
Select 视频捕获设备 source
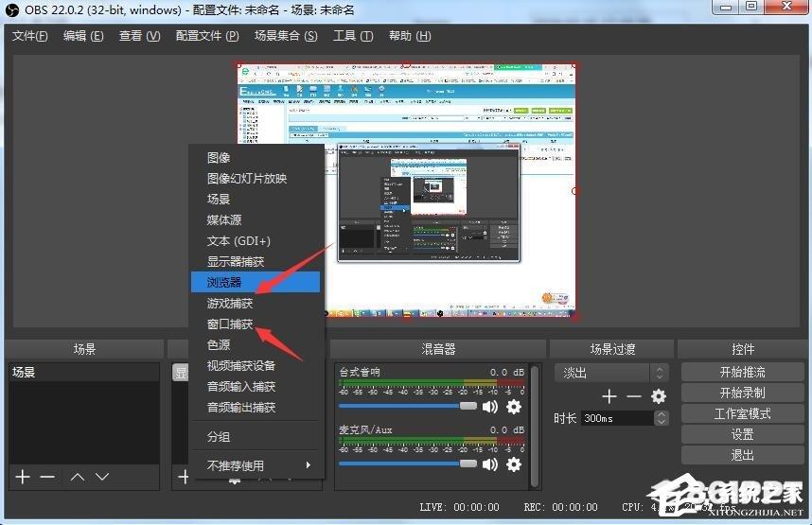(x=241, y=365)
